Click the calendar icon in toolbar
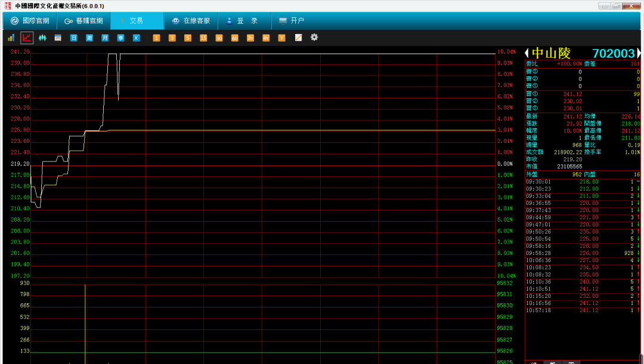The height and width of the screenshot is (364, 644). point(58,38)
